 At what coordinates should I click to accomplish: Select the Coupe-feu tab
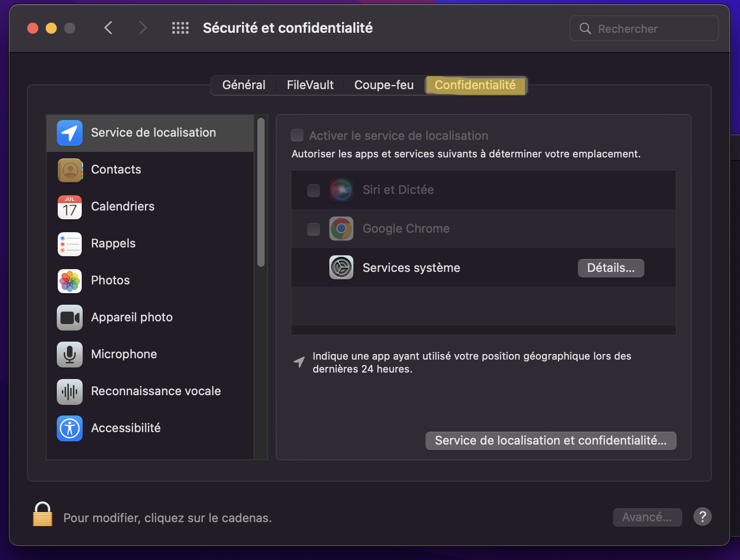tap(383, 85)
